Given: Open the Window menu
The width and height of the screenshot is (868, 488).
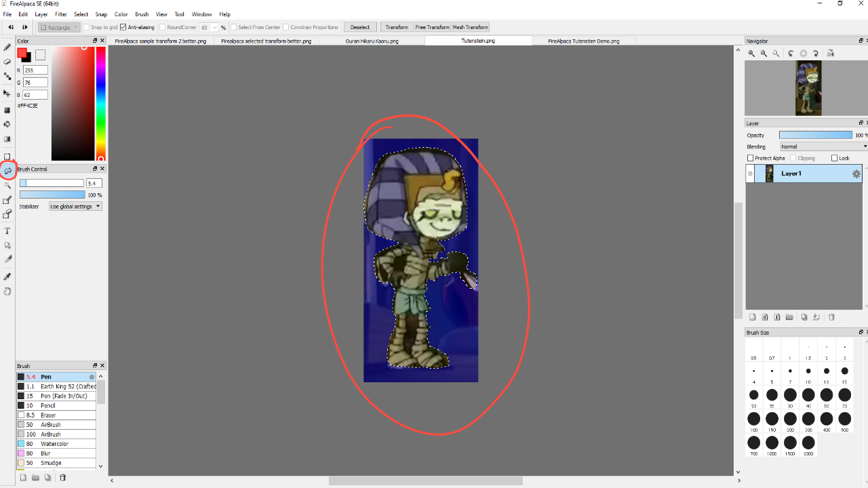Looking at the screenshot, I should 201,14.
